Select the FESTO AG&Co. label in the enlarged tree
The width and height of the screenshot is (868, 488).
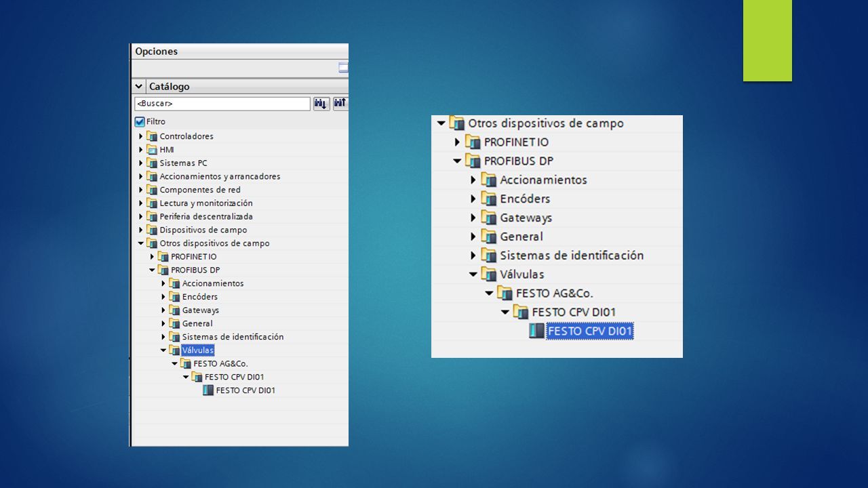[x=555, y=293]
